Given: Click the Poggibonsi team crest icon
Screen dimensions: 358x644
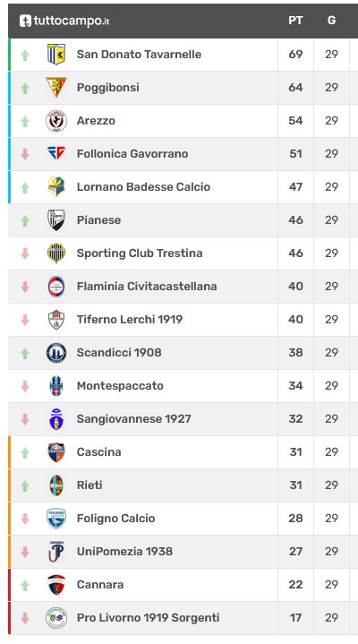Looking at the screenshot, I should (56, 87).
